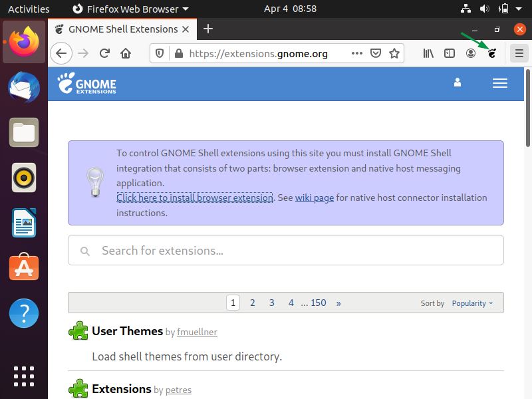This screenshot has width=532, height=399.
Task: Open tracking protection shield info
Action: (x=160, y=53)
